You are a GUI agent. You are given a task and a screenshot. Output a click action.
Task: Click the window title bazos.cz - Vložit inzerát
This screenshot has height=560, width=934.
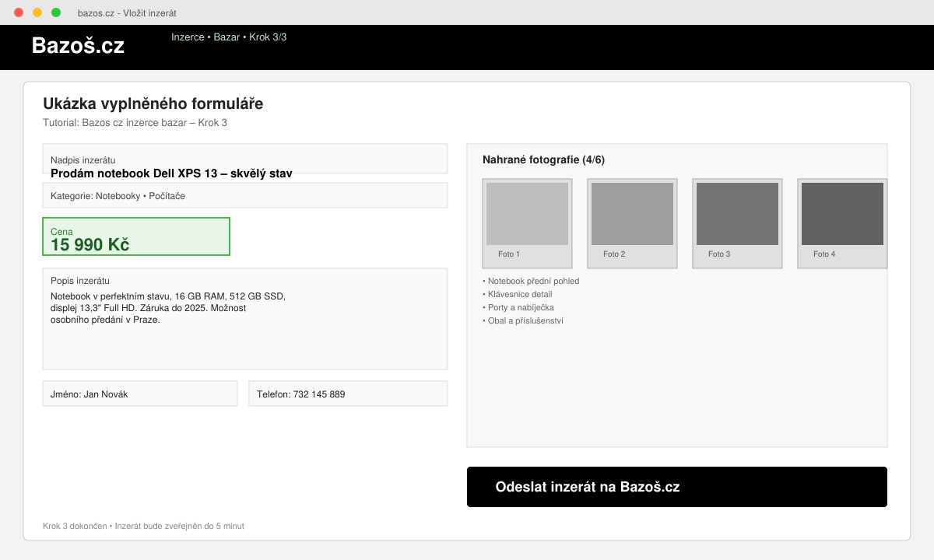(127, 12)
